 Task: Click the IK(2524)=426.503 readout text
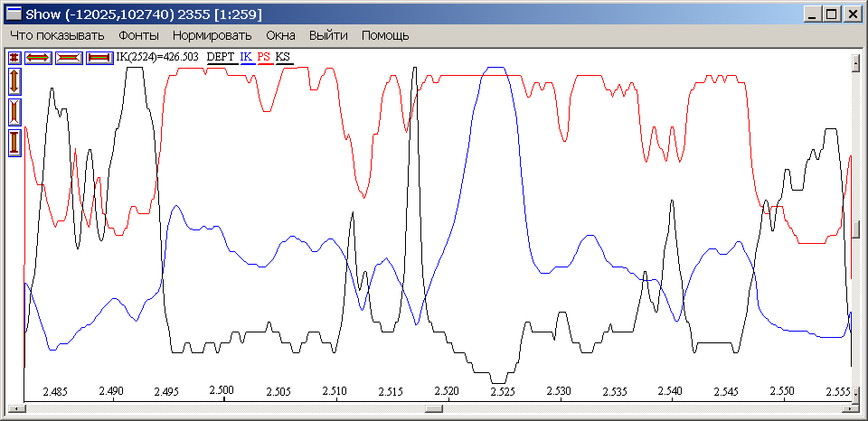(157, 56)
